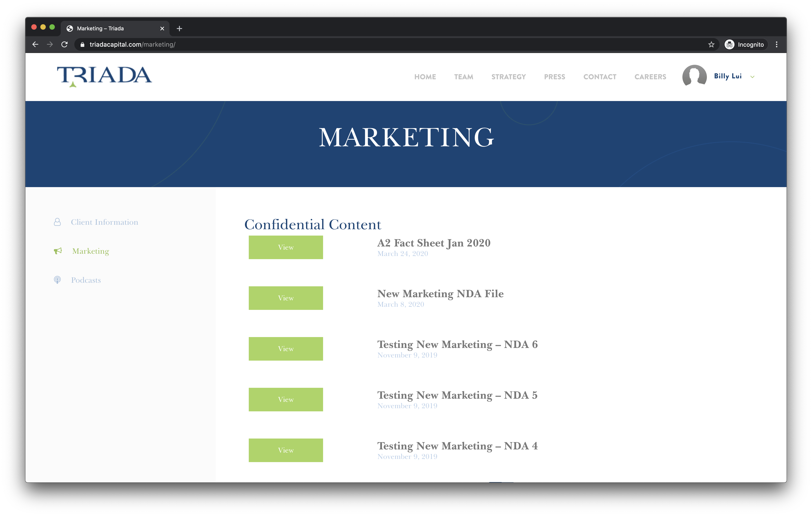Click Testing New Marketing – NDA 6 title
812x516 pixels.
pos(457,345)
